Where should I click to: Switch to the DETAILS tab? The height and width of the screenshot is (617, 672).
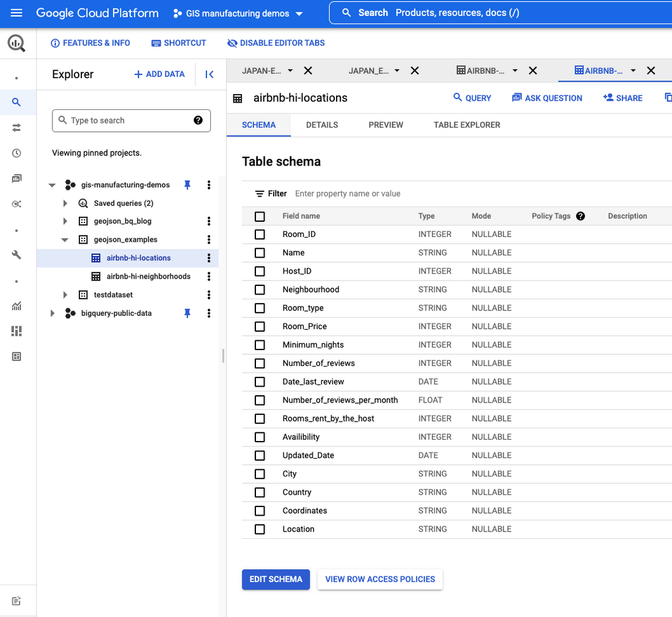pyautogui.click(x=322, y=125)
